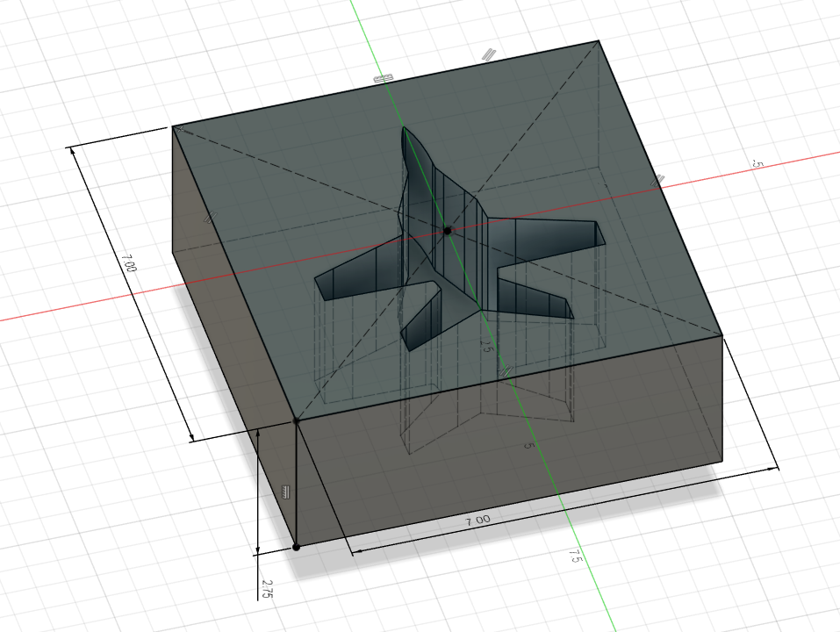
Task: Click the sketch point at top of the 2.75 edge
Action: tap(296, 421)
